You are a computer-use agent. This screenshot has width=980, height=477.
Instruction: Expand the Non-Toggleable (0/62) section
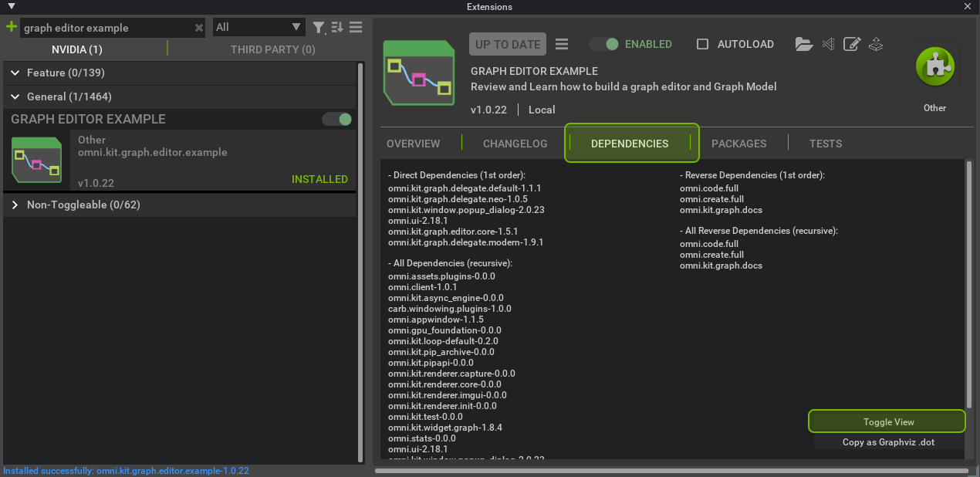click(15, 205)
